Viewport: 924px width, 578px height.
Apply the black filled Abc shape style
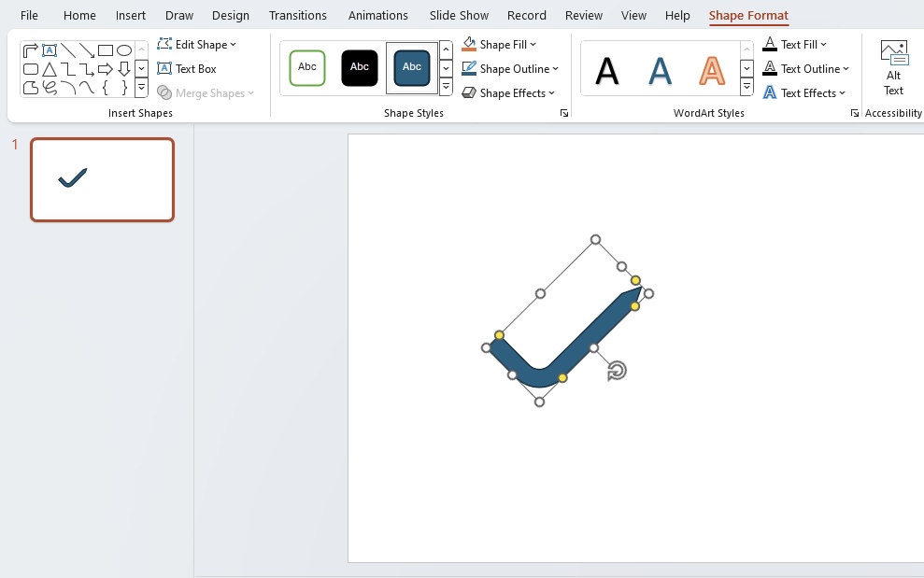tap(360, 68)
